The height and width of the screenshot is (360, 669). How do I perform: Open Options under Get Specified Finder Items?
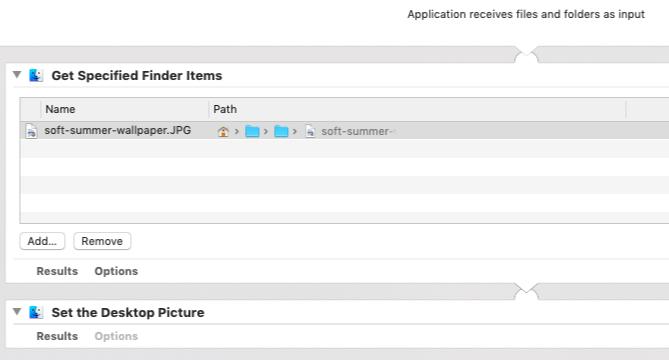(116, 271)
